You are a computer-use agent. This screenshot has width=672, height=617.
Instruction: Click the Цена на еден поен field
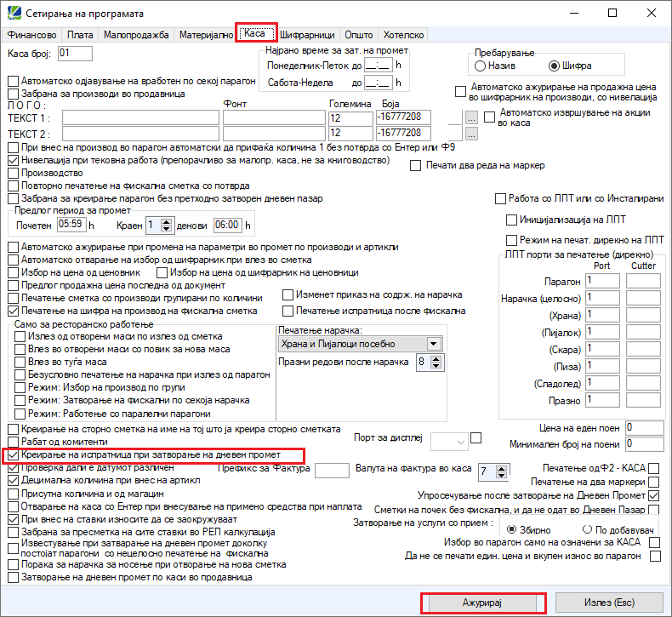[644, 428]
